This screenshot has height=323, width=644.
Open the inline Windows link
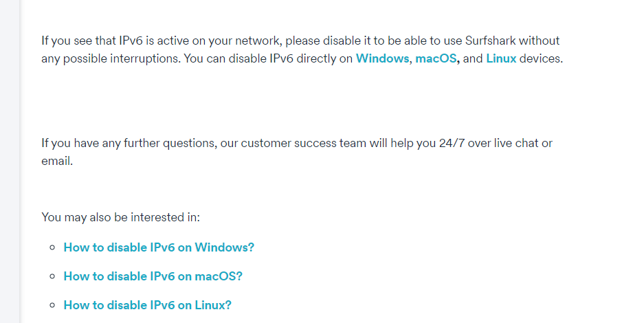click(x=382, y=58)
